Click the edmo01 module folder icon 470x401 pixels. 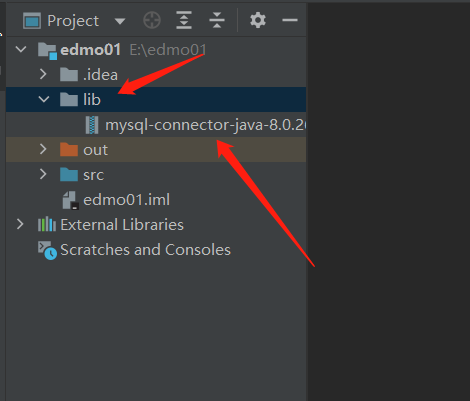pyautogui.click(x=47, y=51)
